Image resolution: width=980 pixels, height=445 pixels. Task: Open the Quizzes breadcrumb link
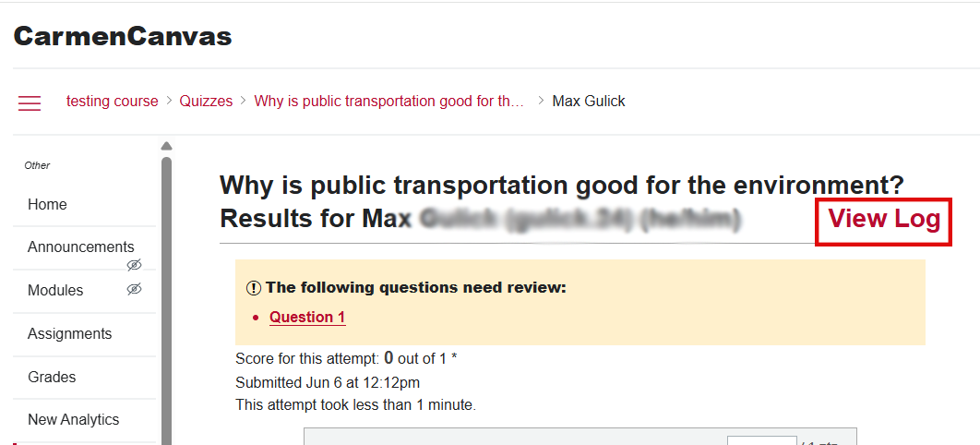pos(206,102)
